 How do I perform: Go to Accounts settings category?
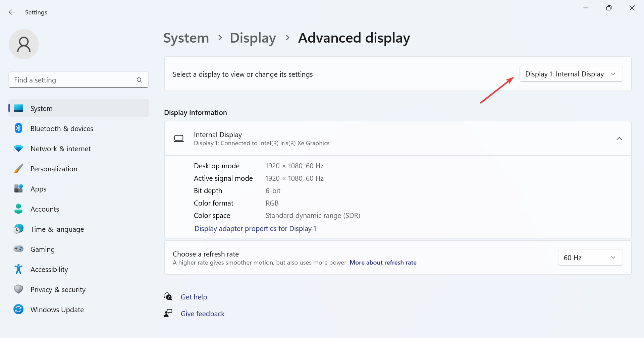(45, 209)
